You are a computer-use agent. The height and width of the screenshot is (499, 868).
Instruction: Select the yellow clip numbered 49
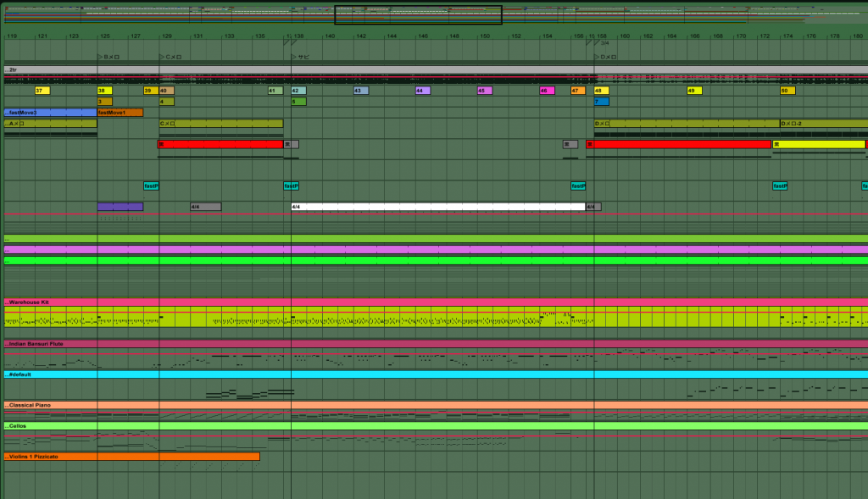tap(694, 91)
